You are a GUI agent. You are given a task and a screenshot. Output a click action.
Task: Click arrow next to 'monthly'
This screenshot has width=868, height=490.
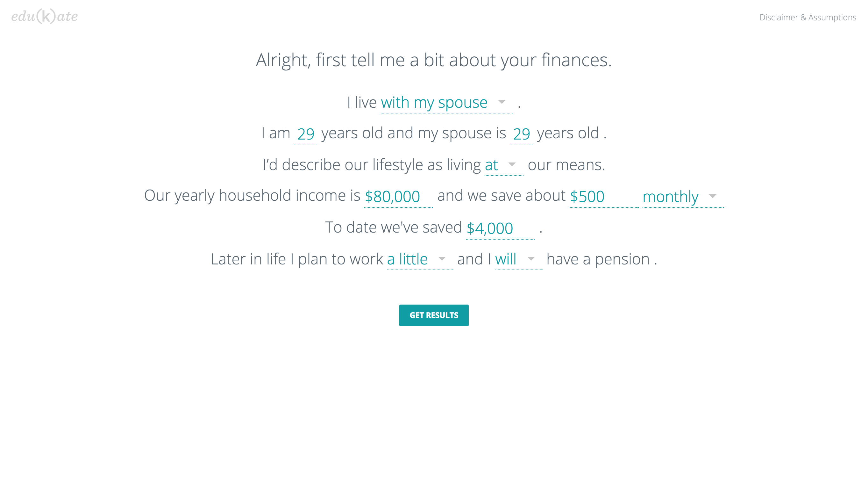pyautogui.click(x=712, y=196)
